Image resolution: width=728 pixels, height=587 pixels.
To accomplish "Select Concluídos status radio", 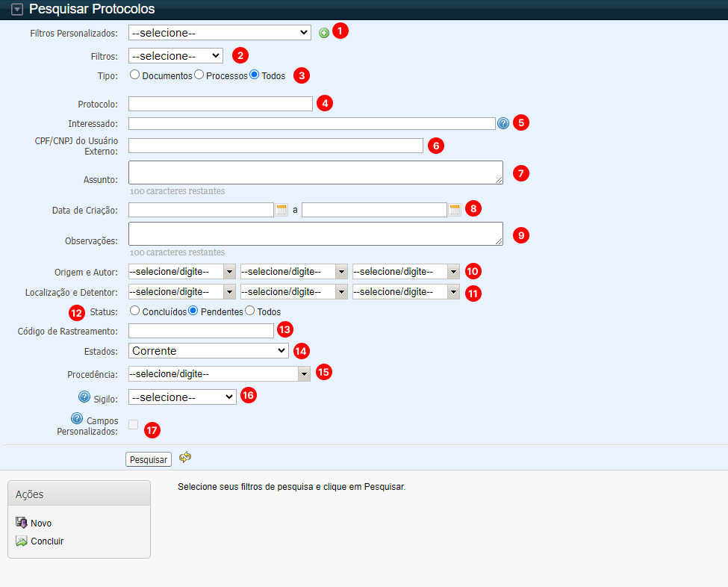I will (134, 311).
